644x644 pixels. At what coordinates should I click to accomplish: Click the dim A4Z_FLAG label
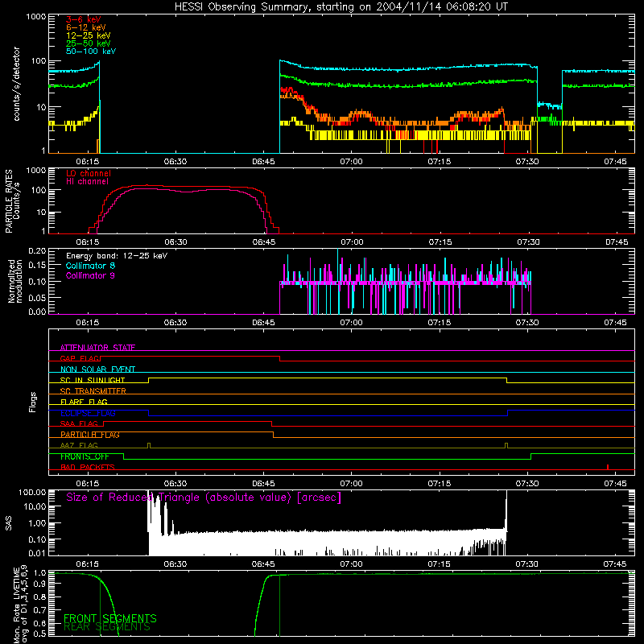(x=79, y=445)
